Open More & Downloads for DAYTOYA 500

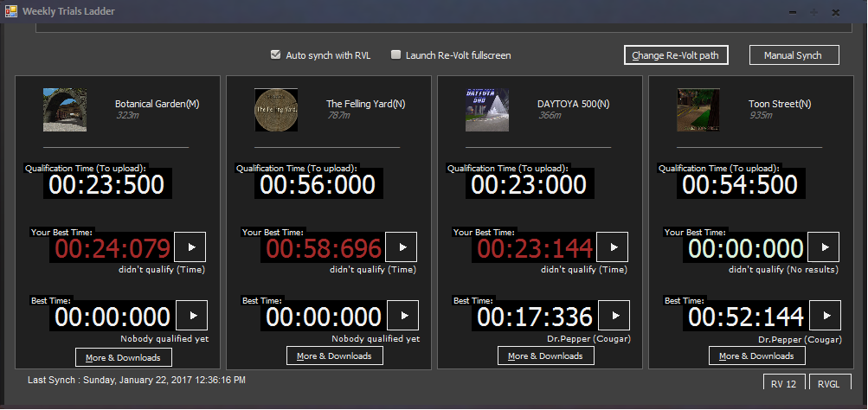coord(546,356)
